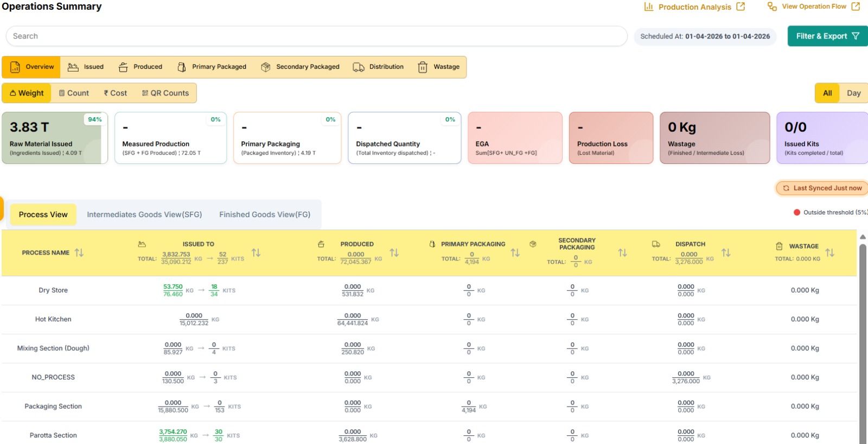The height and width of the screenshot is (444, 868).
Task: Show Intermediates Goods View(SFG)
Action: pyautogui.click(x=144, y=214)
